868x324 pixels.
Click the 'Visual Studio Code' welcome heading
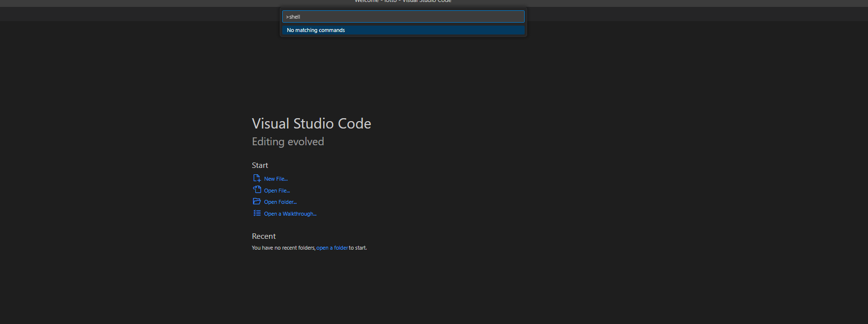311,124
